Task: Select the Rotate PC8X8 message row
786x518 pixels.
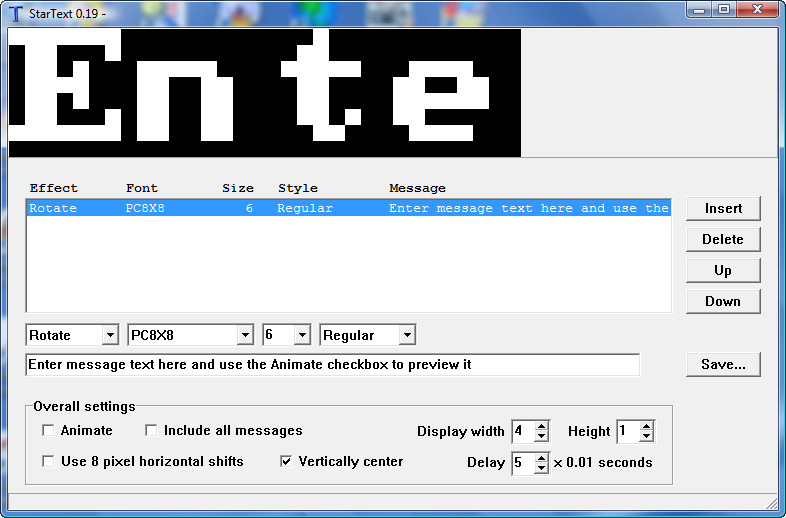Action: pos(348,208)
